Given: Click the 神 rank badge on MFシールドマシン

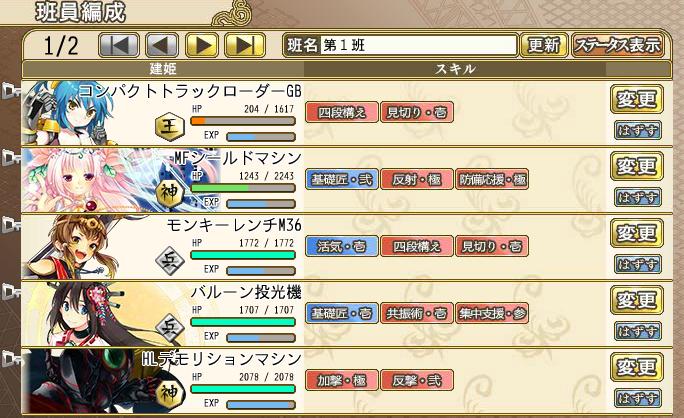Looking at the screenshot, I should pos(170,194).
